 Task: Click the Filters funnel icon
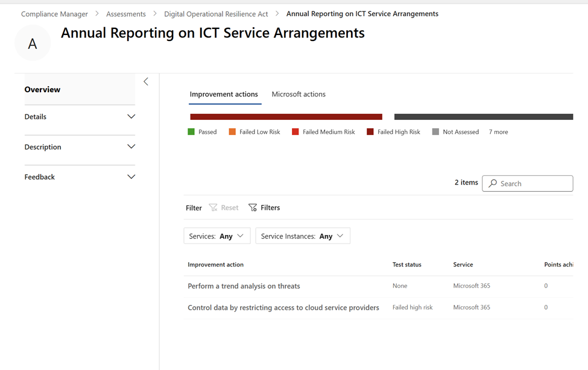click(253, 207)
